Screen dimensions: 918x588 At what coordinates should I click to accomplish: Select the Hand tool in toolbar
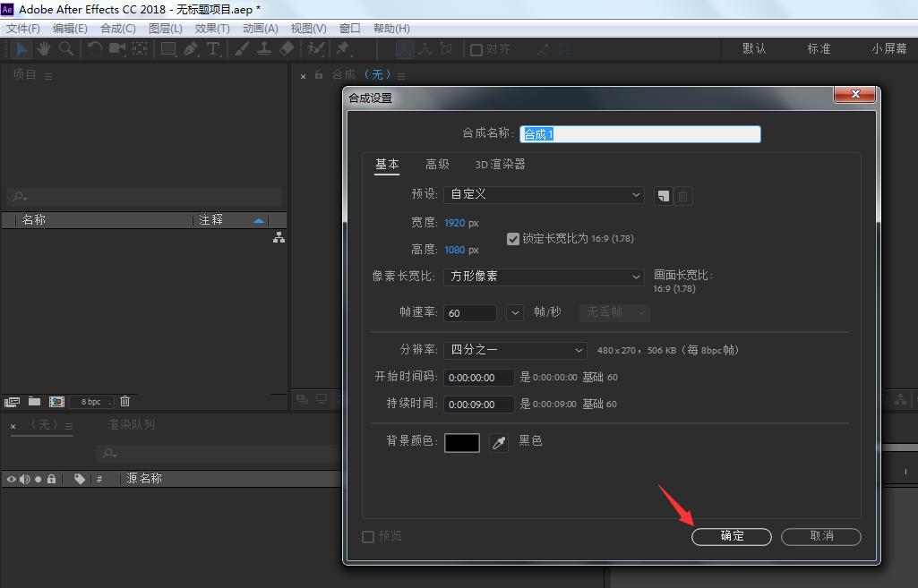point(43,48)
